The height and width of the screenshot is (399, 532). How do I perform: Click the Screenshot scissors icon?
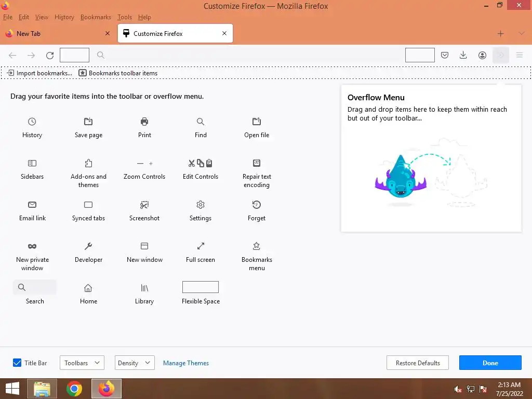pyautogui.click(x=144, y=205)
